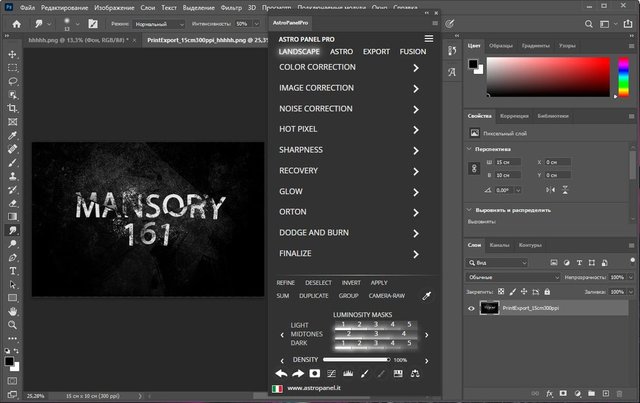Screen dimensions: 640x403
Task: Click Astro Panel undo arrow icon
Action: point(281,373)
